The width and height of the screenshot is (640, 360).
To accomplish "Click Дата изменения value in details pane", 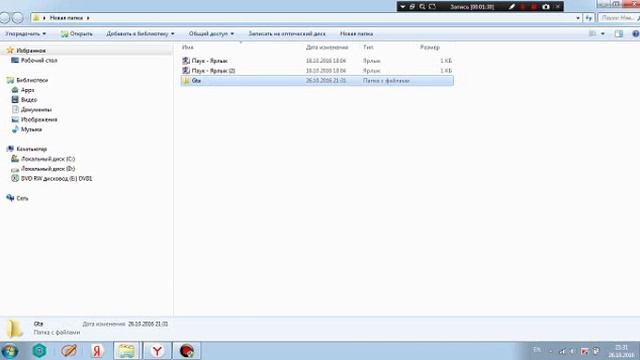I will [x=148, y=324].
